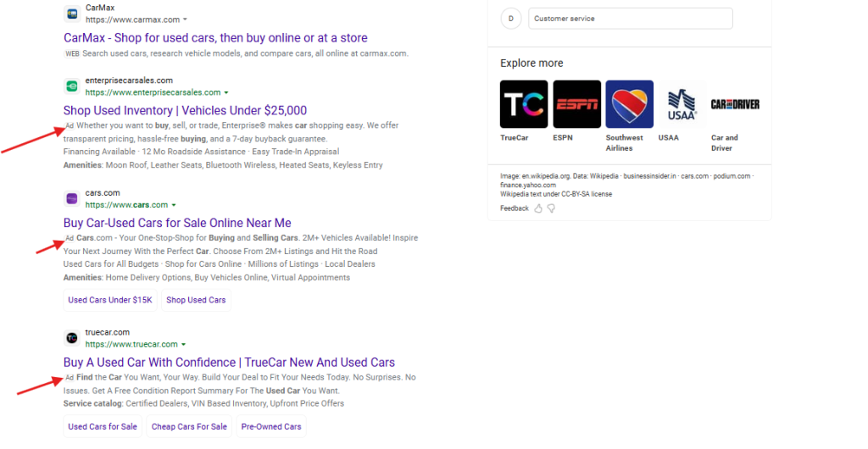This screenshot has width=868, height=449.
Task: Click the CarMax favicon icon
Action: 72,14
